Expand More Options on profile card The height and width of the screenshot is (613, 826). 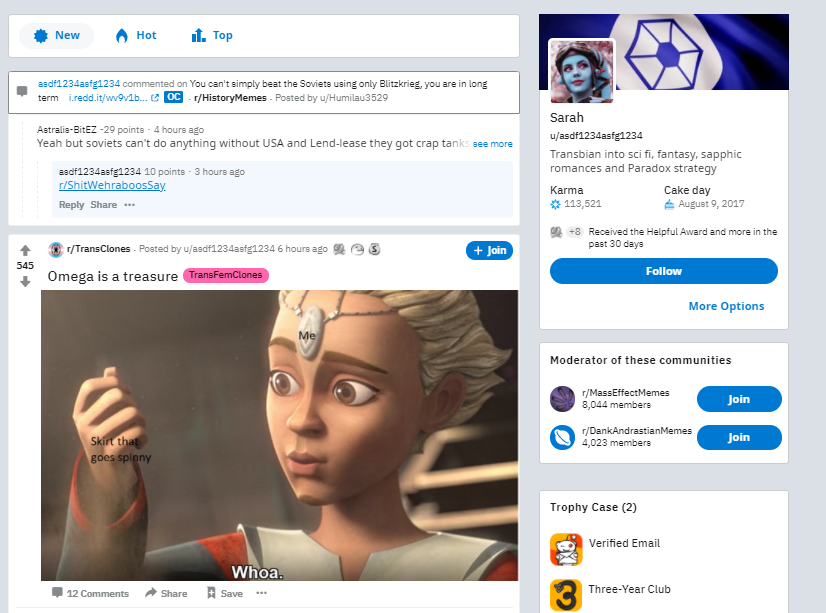point(726,306)
